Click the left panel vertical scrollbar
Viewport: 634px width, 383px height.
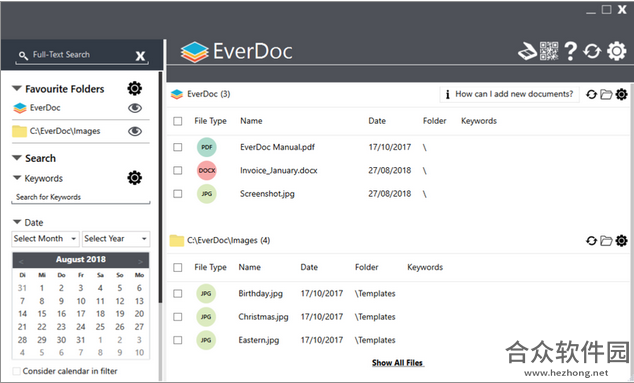160,186
